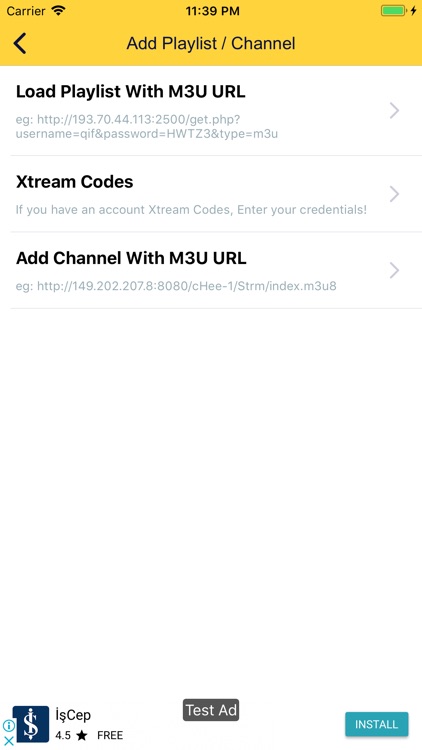The image size is (422, 750).
Task: Click the INSTALL button
Action: pos(377,724)
